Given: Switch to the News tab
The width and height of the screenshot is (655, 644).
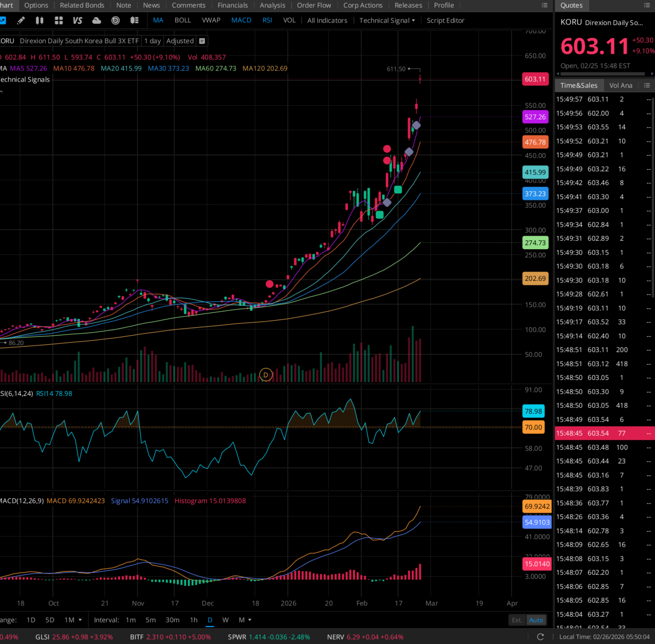Looking at the screenshot, I should pyautogui.click(x=151, y=6).
